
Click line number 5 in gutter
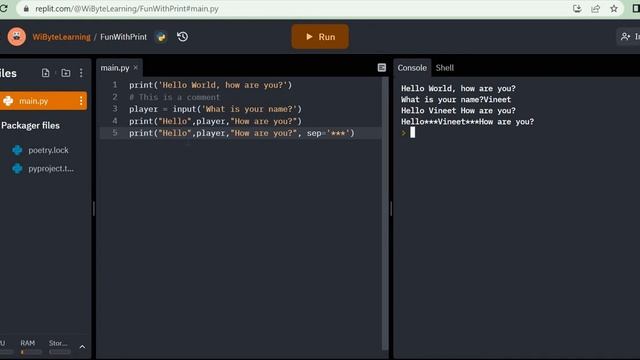(x=115, y=133)
